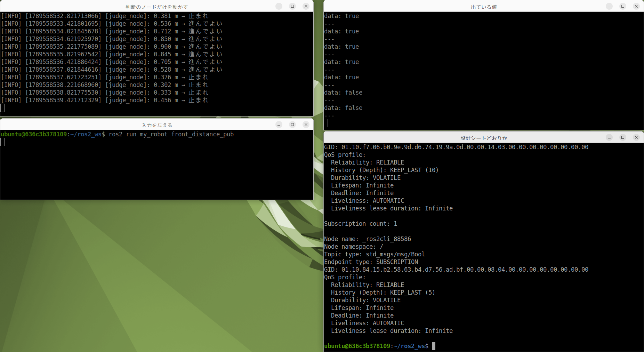
Task: Click the shell prompt in 設計シートどおりか terminal
Action: [376, 346]
